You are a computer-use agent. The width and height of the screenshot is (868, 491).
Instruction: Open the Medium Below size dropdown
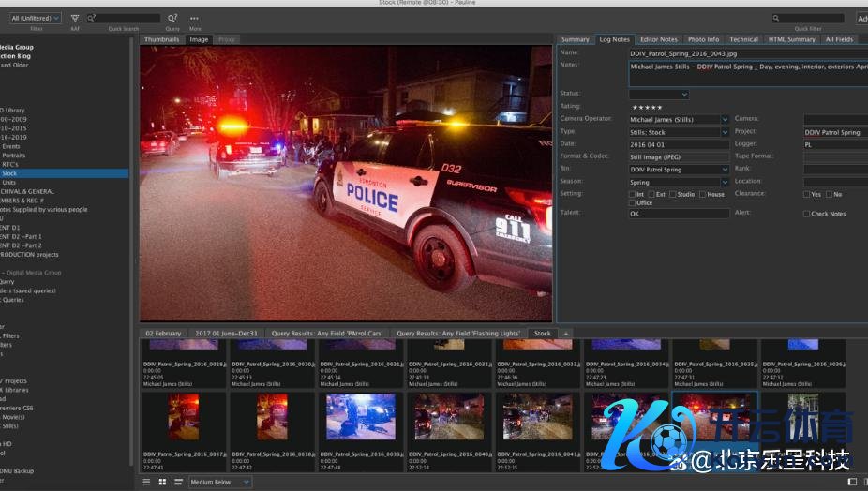point(220,482)
